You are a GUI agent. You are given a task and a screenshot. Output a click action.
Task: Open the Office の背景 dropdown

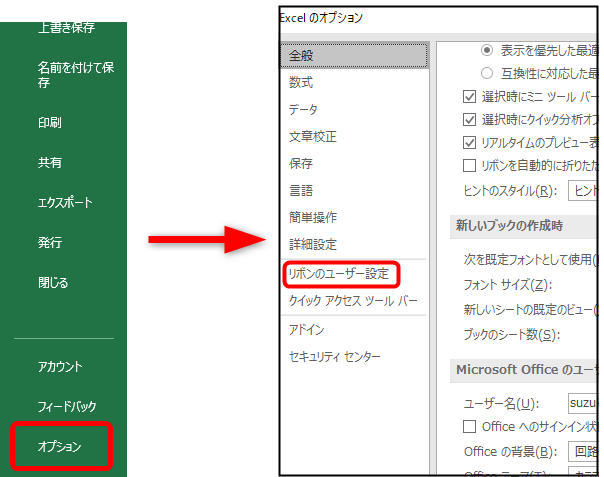(x=585, y=451)
